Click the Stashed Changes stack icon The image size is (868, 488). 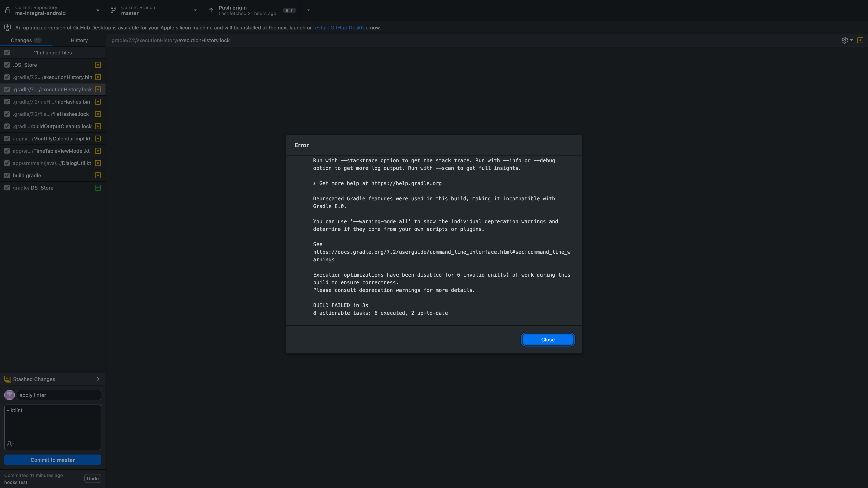tap(7, 379)
